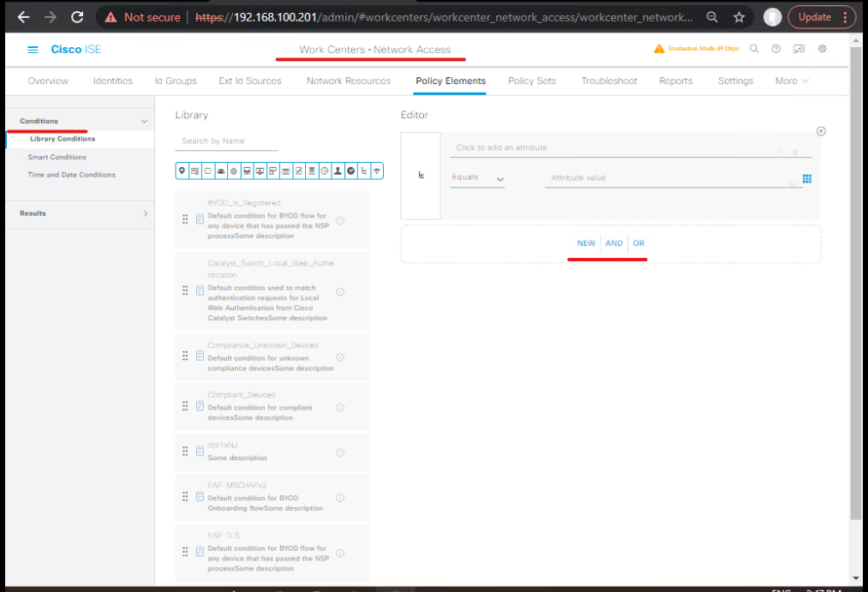Filter library by the checkmark circle icon

tap(351, 171)
